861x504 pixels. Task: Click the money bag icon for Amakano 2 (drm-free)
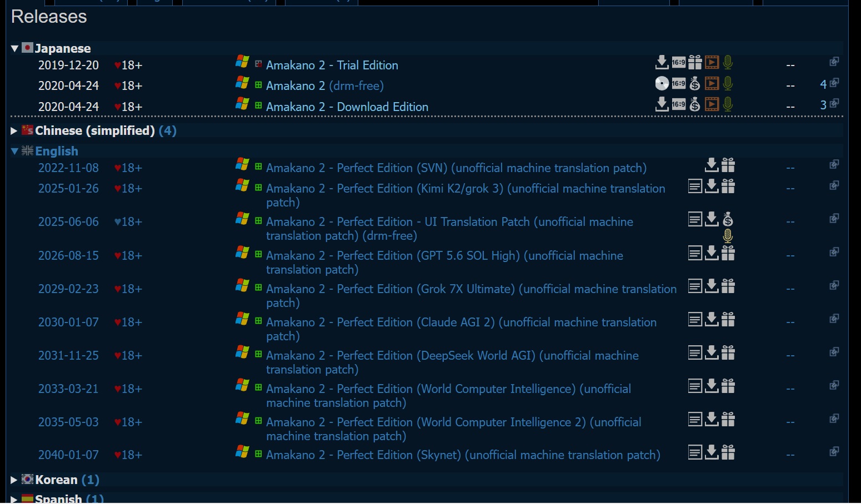coord(695,83)
